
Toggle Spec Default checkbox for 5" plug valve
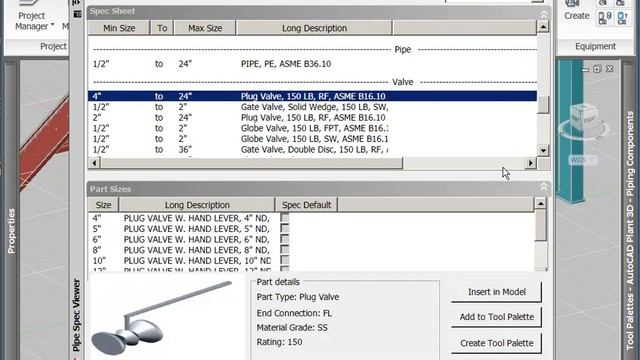[x=284, y=229]
